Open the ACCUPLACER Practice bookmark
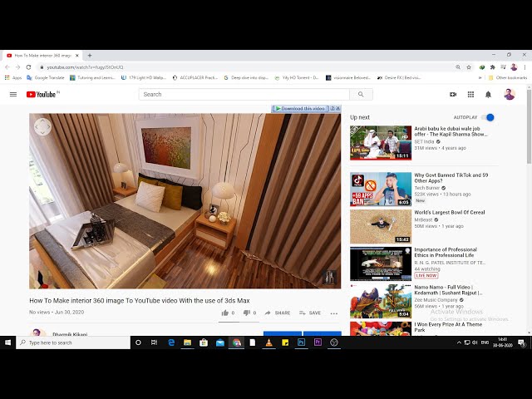The image size is (532, 399). click(x=195, y=77)
